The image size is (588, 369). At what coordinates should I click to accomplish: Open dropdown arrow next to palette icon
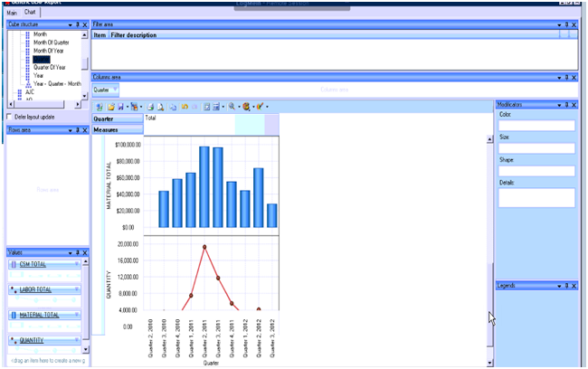(253, 108)
